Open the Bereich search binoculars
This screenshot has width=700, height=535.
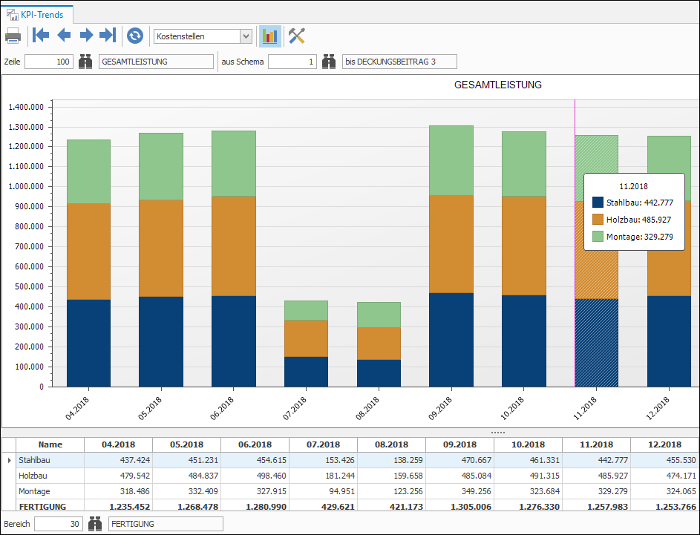point(95,524)
